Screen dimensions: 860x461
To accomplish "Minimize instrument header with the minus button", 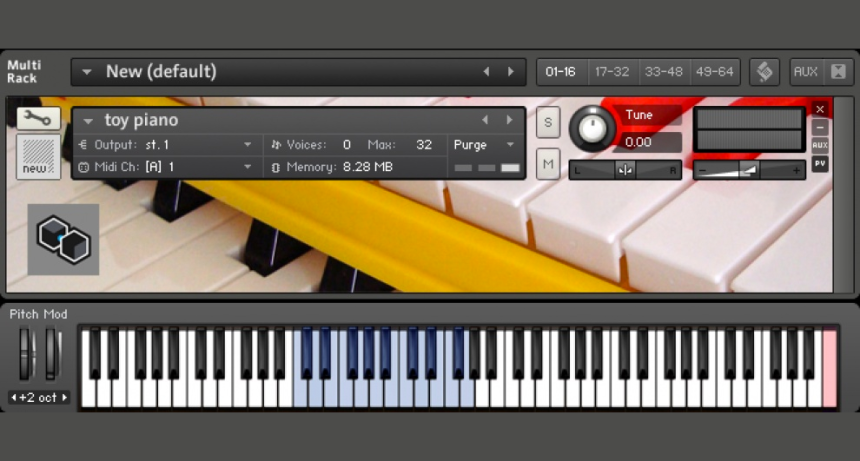I will 820,127.
